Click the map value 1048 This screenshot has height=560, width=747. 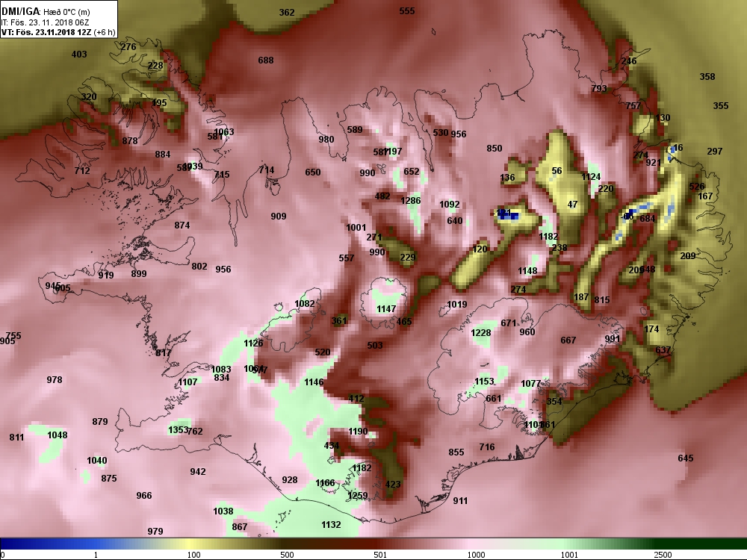coord(58,435)
